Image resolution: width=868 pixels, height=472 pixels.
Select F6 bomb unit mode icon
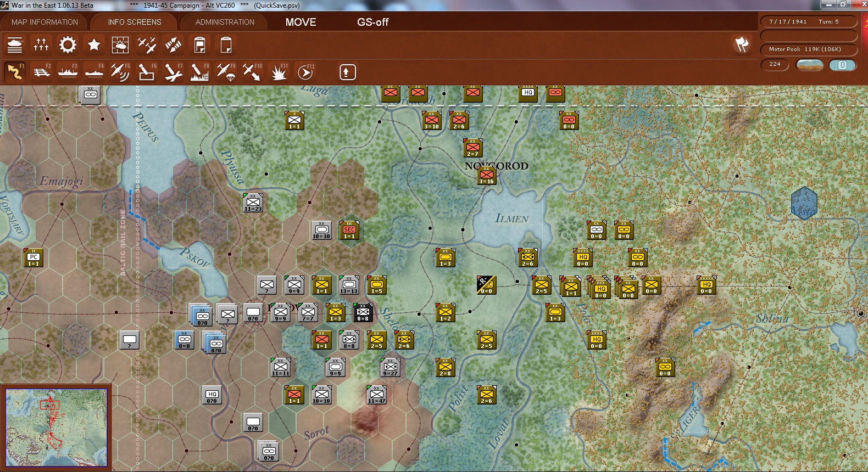tap(147, 72)
